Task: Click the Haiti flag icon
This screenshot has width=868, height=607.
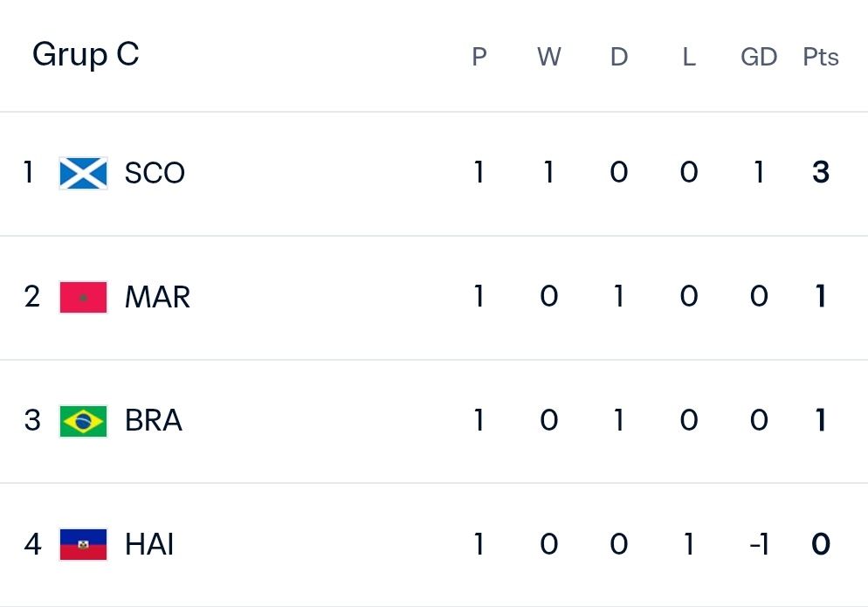Action: point(83,544)
